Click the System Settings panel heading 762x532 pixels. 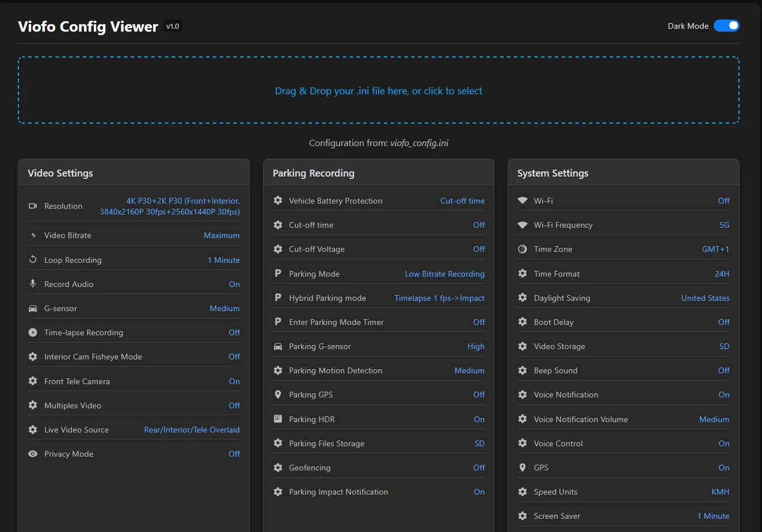click(553, 173)
